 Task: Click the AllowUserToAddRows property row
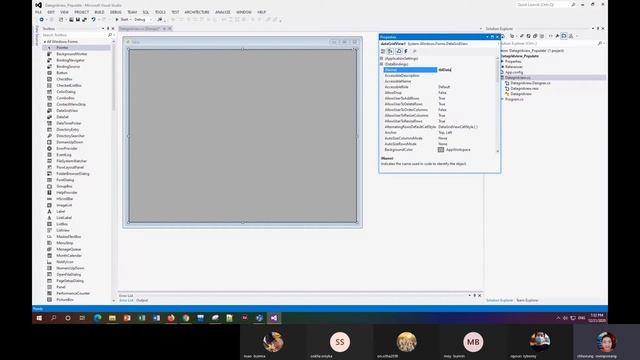click(439, 98)
